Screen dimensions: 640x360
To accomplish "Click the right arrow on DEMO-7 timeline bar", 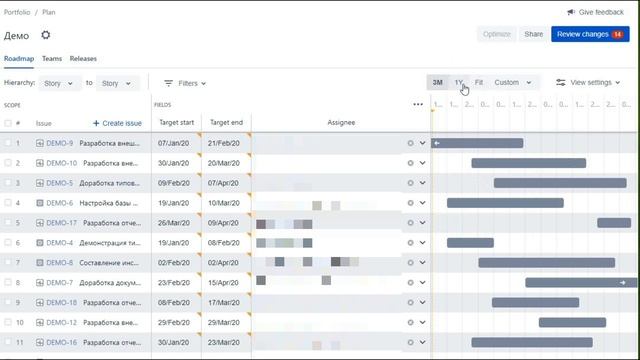I will click(622, 282).
